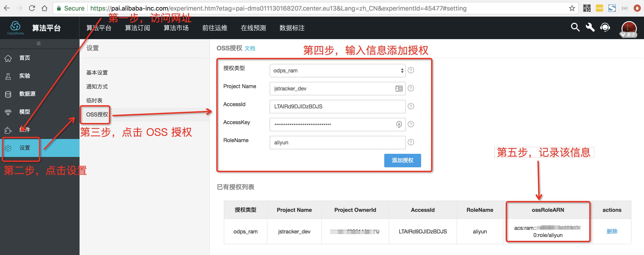The width and height of the screenshot is (644, 255).
Task: Collapse the sidebar using hamburger toggle
Action: pos(38,44)
